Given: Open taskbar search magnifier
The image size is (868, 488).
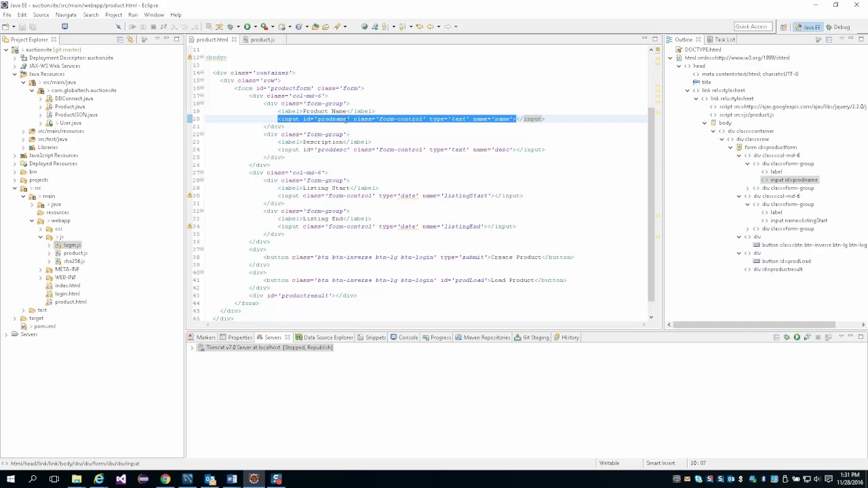Looking at the screenshot, I should (32, 479).
